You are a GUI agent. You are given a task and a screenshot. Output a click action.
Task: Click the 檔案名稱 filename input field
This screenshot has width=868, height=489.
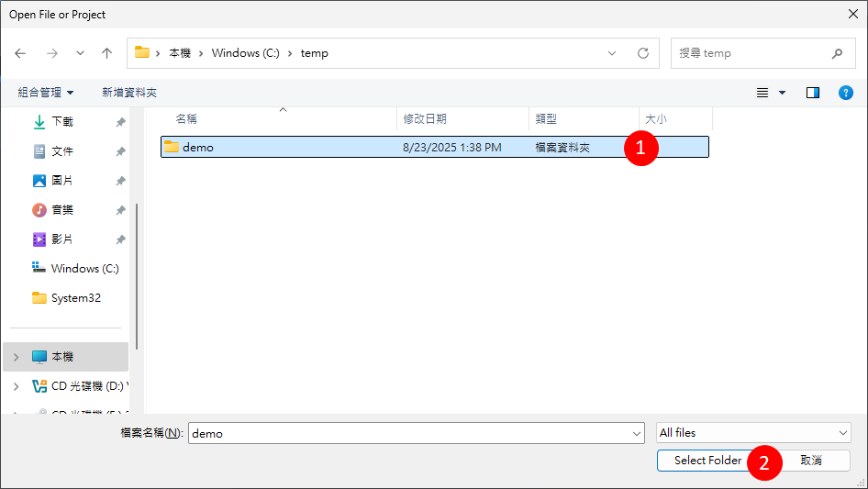tap(409, 433)
